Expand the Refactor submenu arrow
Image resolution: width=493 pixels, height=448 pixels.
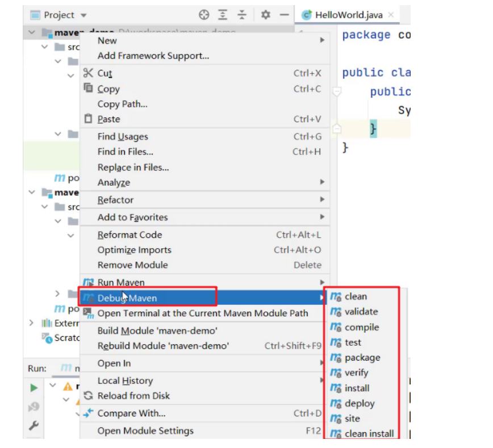click(x=322, y=199)
